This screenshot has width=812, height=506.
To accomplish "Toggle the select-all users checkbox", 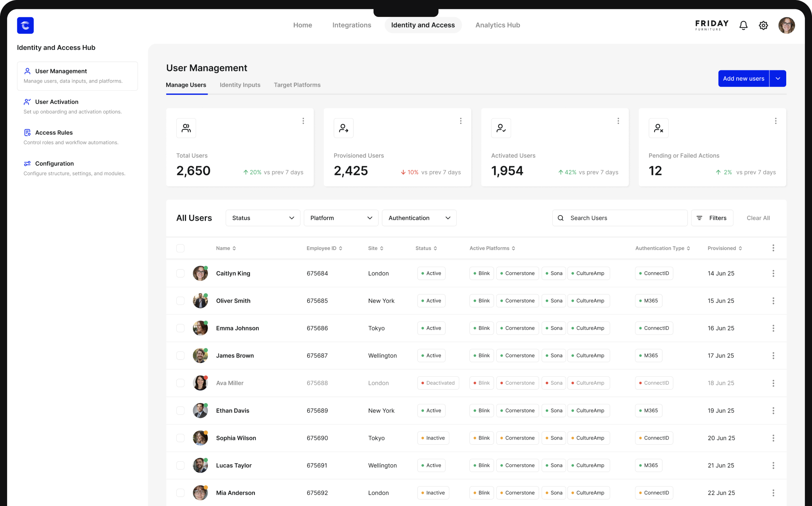I will (x=180, y=248).
